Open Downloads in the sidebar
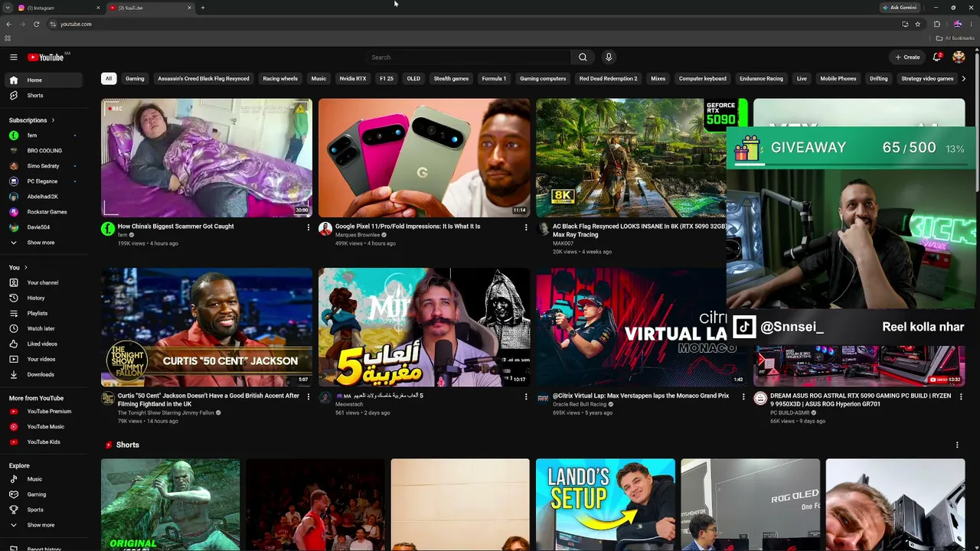Screen dimensions: 980x551 [45, 374]
